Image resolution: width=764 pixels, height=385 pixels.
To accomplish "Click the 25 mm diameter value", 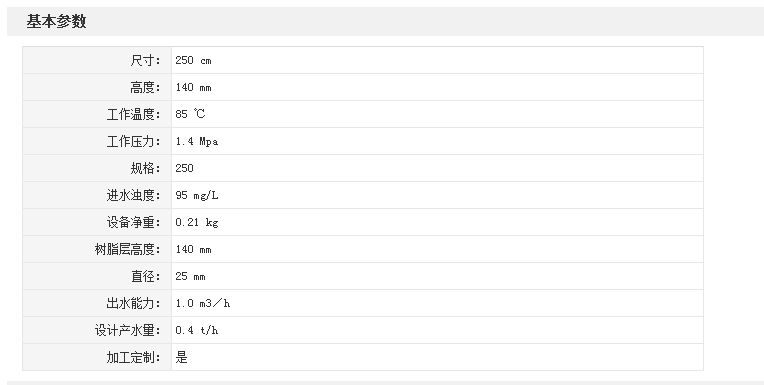I will click(x=191, y=276).
